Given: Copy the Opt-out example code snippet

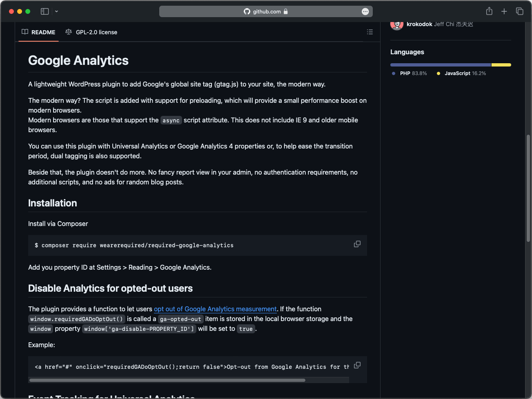Looking at the screenshot, I should [357, 365].
